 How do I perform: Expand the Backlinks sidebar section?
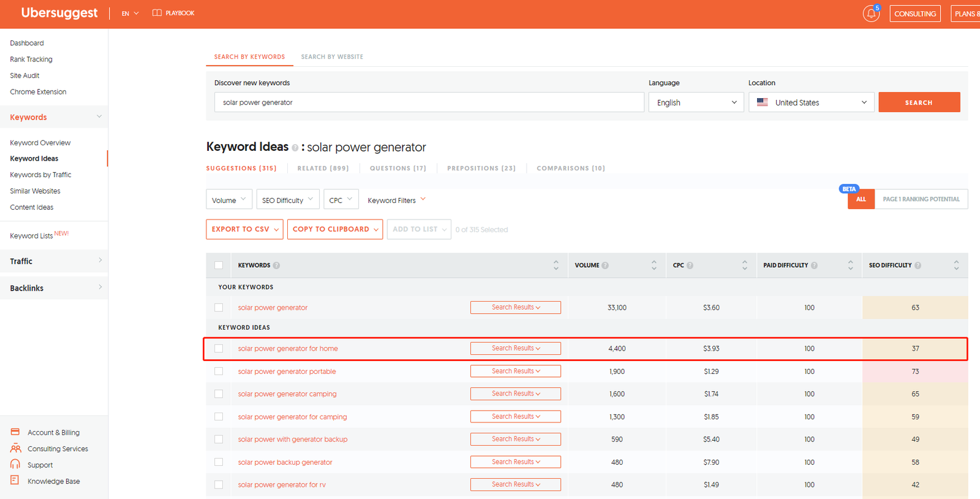coord(54,288)
